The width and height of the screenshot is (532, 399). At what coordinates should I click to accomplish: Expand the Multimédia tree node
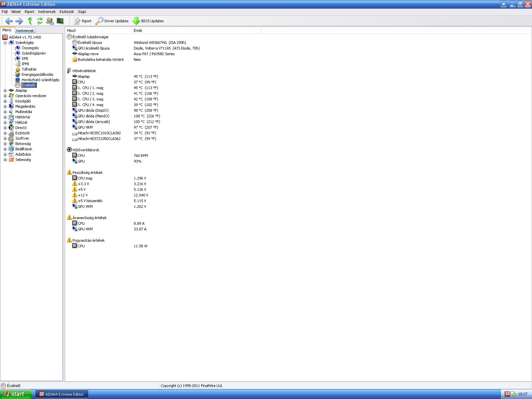click(x=5, y=112)
